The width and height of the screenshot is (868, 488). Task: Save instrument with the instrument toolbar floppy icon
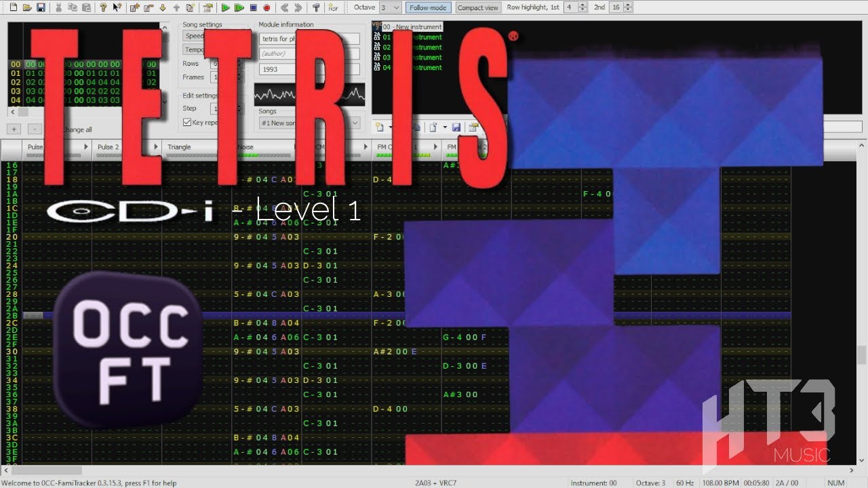click(x=456, y=127)
